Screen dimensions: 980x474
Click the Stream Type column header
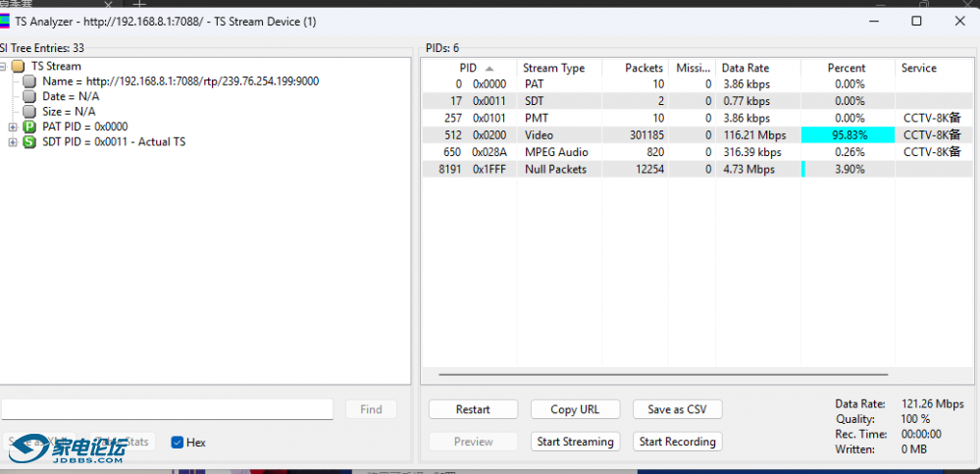553,68
